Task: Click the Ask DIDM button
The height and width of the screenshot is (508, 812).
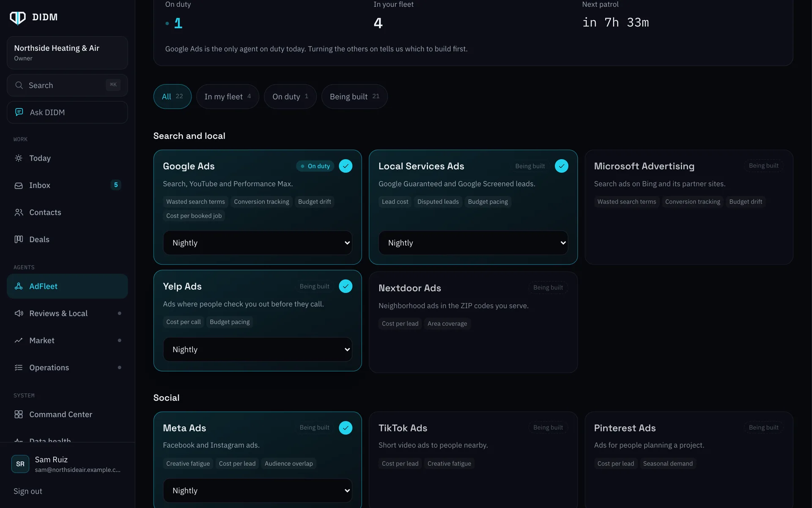Action: 67,112
